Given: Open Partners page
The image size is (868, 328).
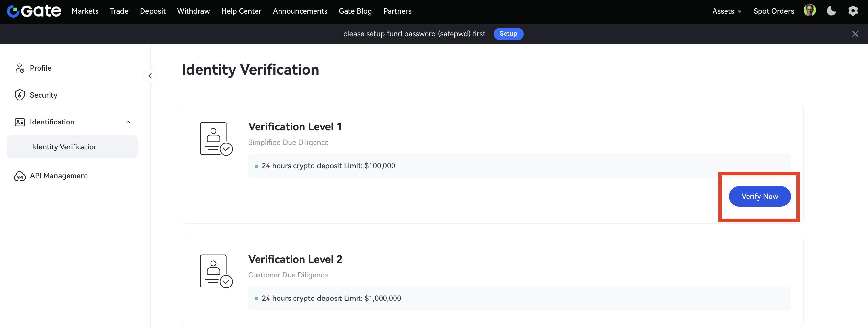Looking at the screenshot, I should point(397,11).
